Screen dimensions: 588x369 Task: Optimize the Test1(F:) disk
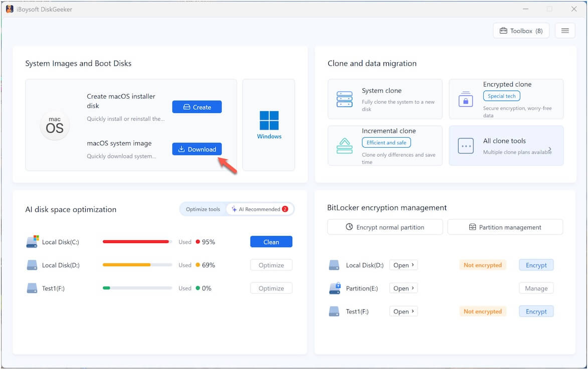point(271,288)
